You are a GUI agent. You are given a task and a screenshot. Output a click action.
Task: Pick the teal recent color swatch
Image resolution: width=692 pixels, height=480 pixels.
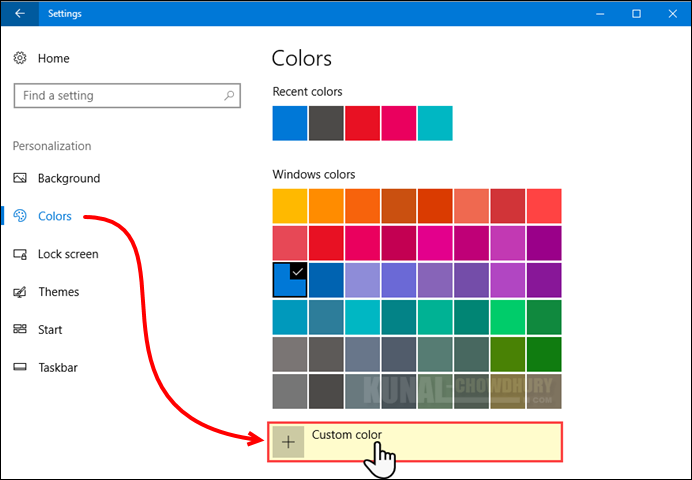point(435,123)
